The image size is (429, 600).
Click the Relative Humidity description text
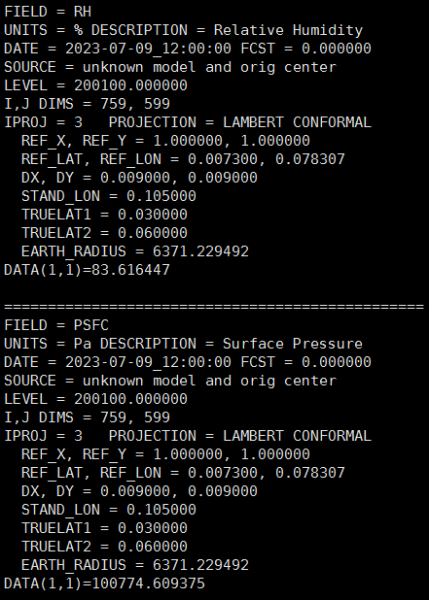tap(288, 30)
